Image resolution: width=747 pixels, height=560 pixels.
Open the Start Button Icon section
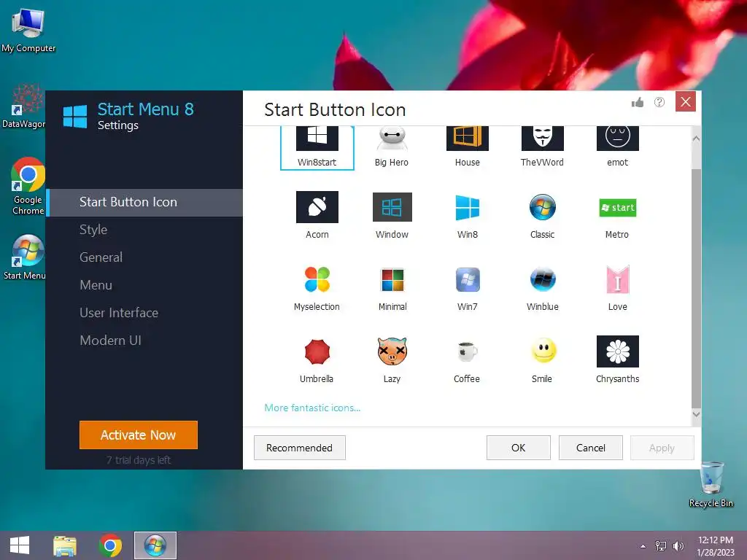pyautogui.click(x=144, y=203)
